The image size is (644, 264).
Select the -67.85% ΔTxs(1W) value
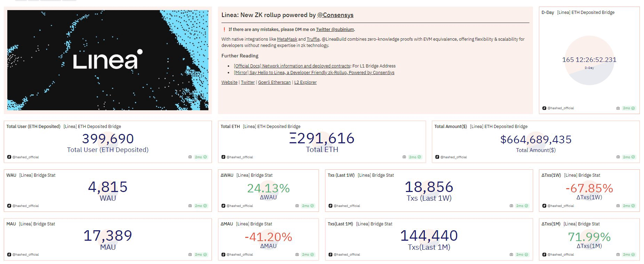(589, 188)
